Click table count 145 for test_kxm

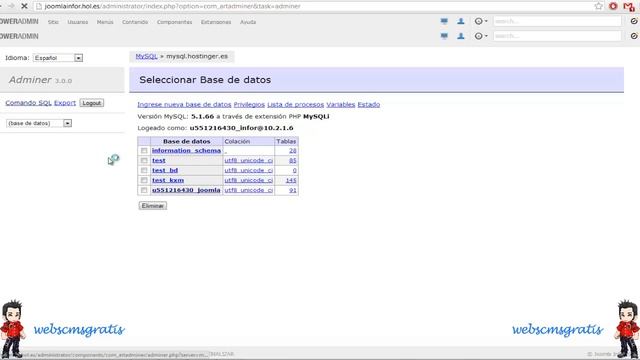(291, 180)
